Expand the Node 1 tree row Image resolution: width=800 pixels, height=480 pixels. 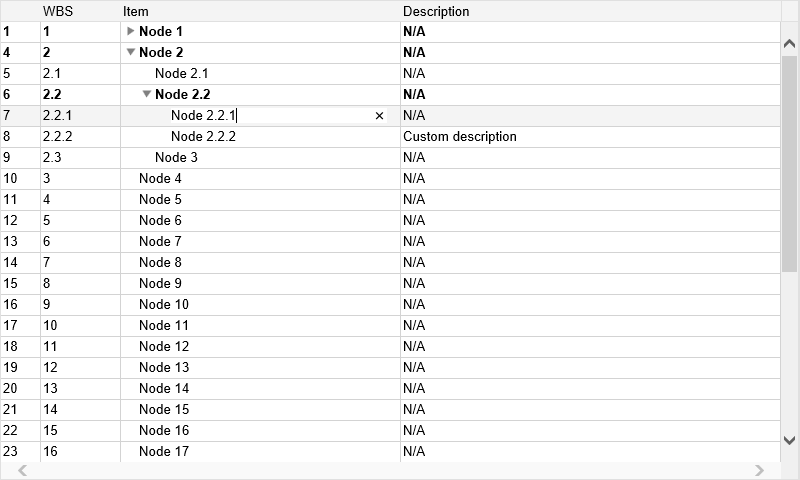pos(131,32)
